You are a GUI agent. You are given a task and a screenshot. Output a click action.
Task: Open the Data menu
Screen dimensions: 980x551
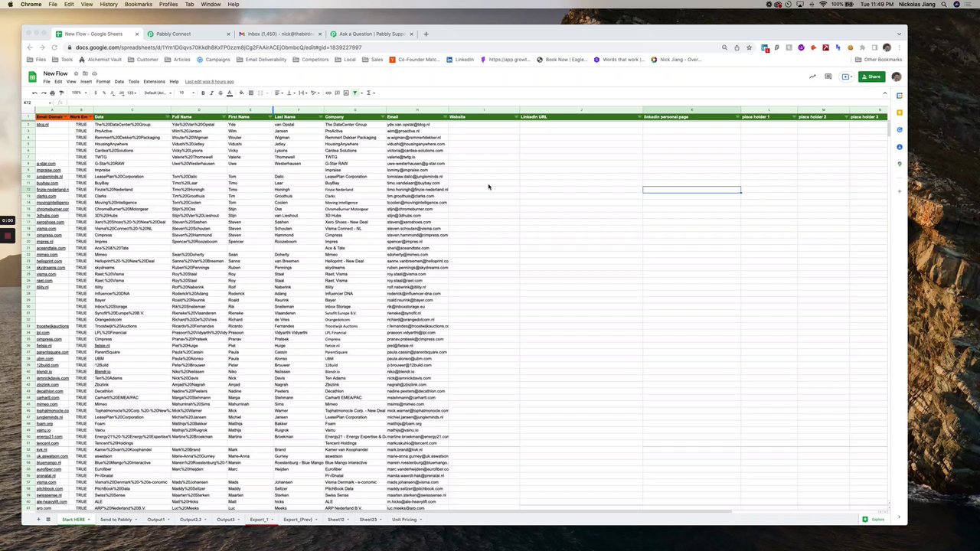[119, 82]
